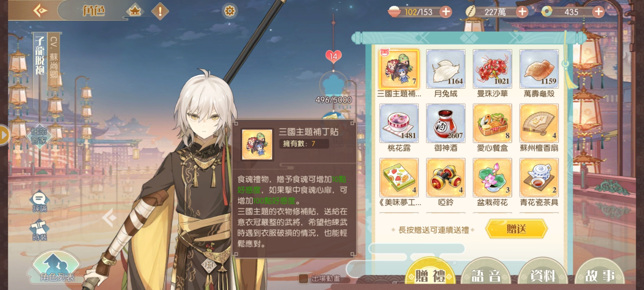Open the 故事 story tab
Viewport: 644px width, 290px height.
click(600, 275)
